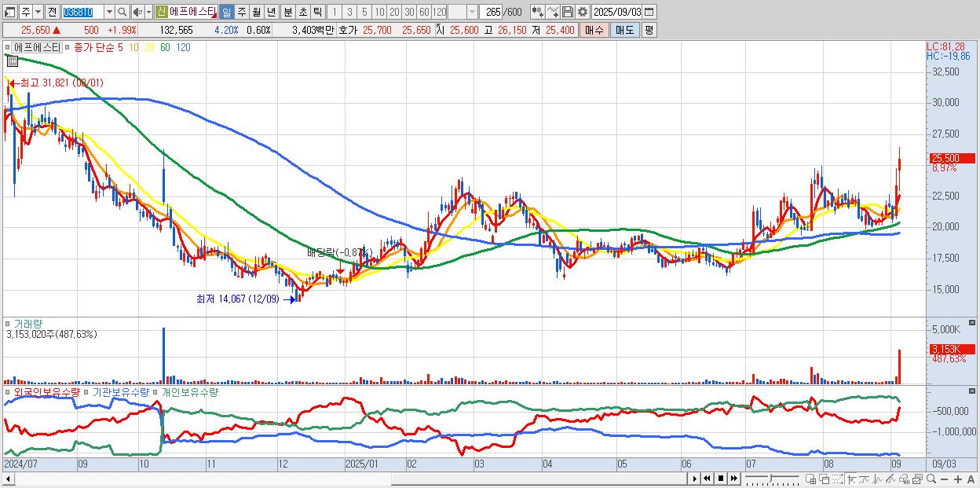Click the save chart floppy icon
The width and height of the screenshot is (980, 488).
pyautogui.click(x=568, y=12)
